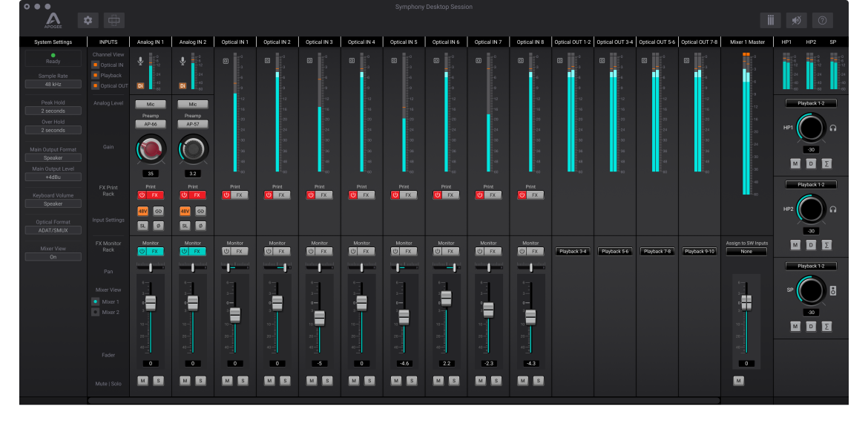Click the Playback 3-4 button
868x421 pixels.
(x=573, y=252)
